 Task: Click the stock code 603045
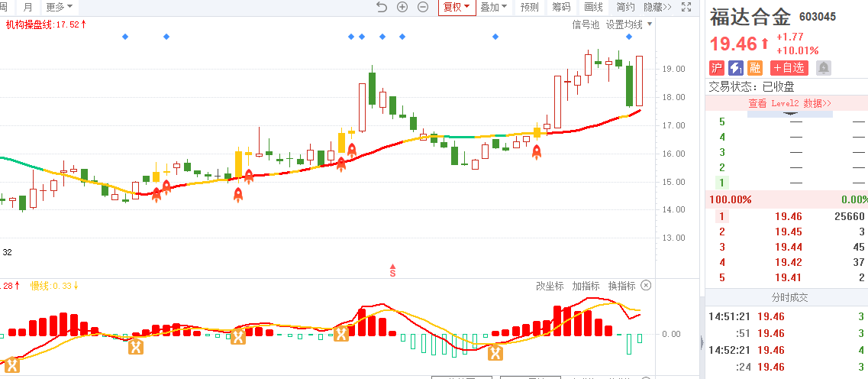[x=818, y=17]
